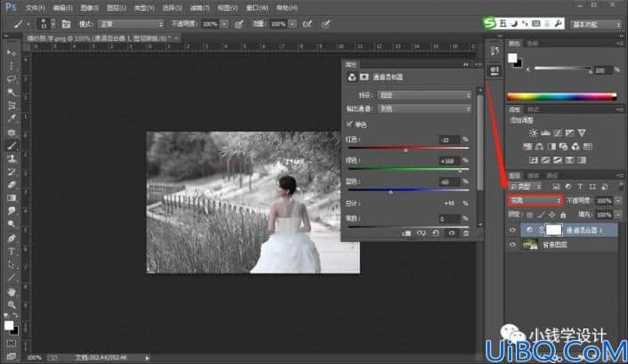
Task: Open layer blend mode dropdown
Action: 535,200
